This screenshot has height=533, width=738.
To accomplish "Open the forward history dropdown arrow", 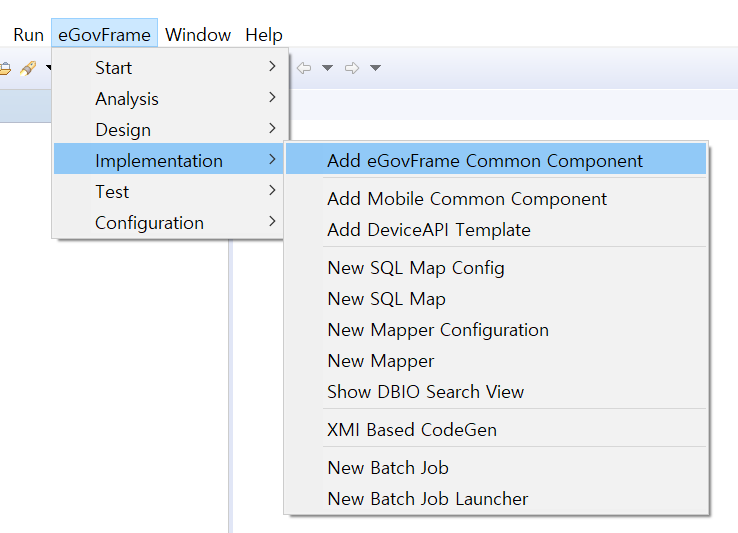I will tap(375, 68).
